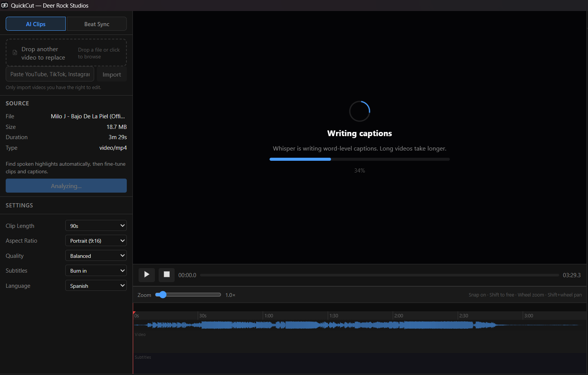Click the Analyzing button
Viewport: 588px width, 375px height.
pyautogui.click(x=66, y=186)
